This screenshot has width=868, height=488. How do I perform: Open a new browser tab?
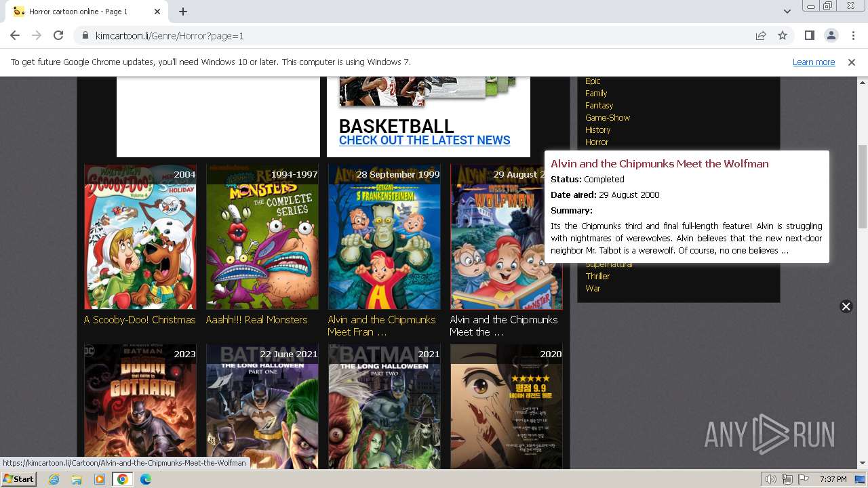click(183, 12)
